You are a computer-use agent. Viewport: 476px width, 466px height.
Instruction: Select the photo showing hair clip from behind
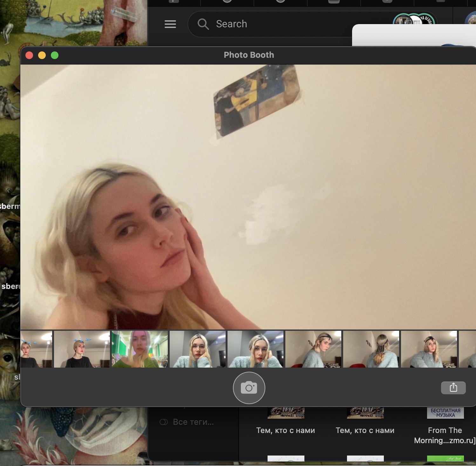pos(371,349)
